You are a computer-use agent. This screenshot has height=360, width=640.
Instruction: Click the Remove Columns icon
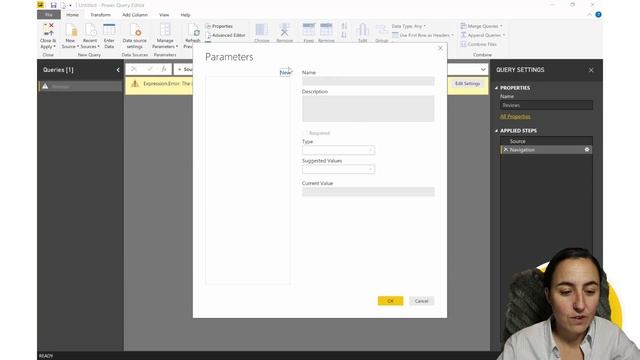(x=284, y=30)
